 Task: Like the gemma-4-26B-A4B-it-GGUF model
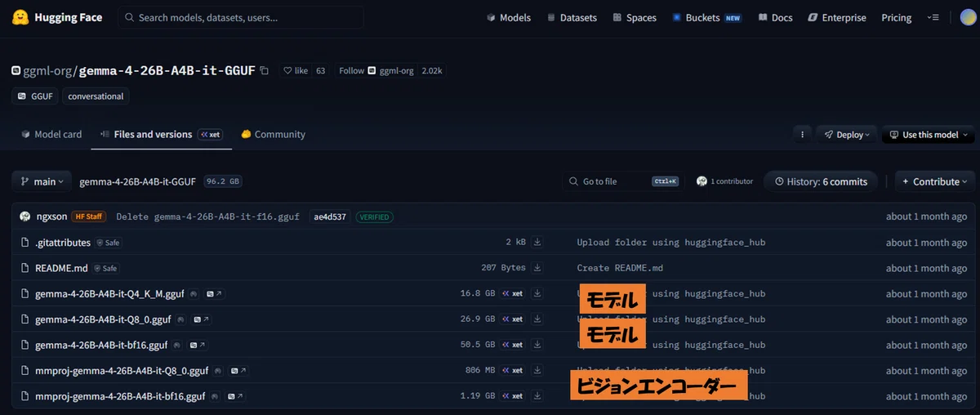pyautogui.click(x=296, y=71)
